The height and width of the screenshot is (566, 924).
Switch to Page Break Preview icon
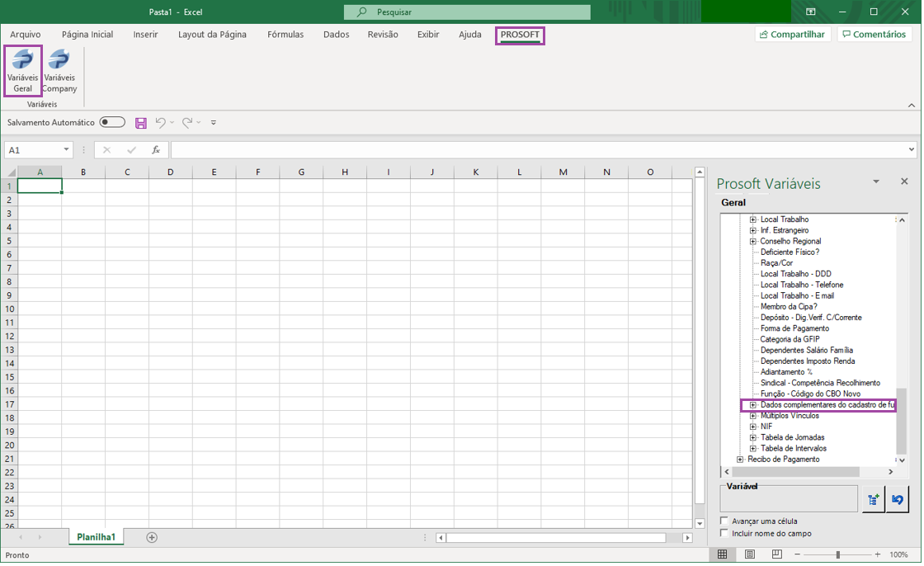click(x=776, y=554)
